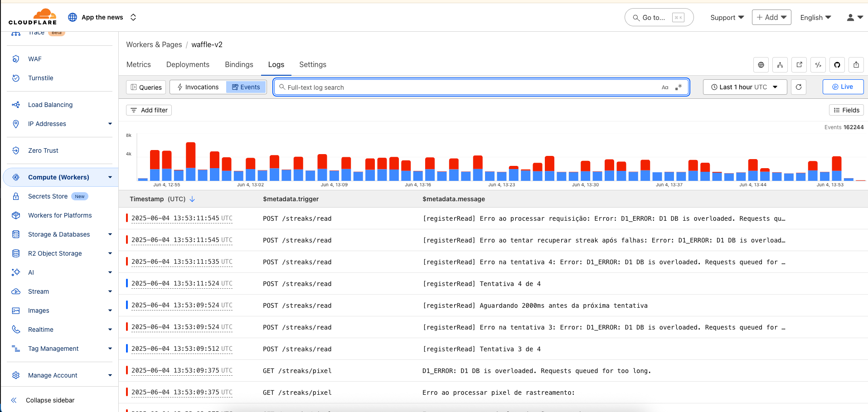868x412 pixels.
Task: Refresh logs with the reload icon
Action: coord(799,87)
